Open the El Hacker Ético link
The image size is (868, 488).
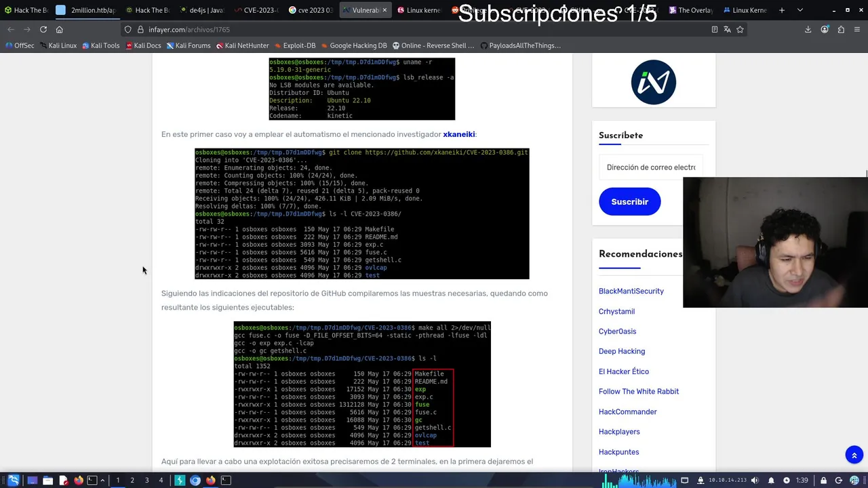[624, 371]
